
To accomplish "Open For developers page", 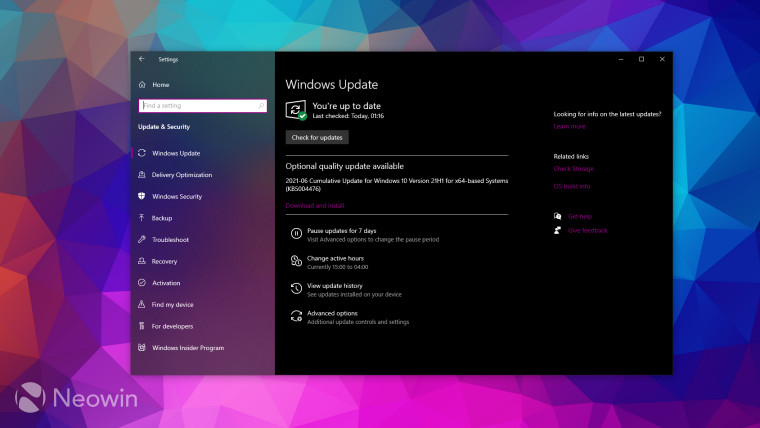I will (173, 326).
